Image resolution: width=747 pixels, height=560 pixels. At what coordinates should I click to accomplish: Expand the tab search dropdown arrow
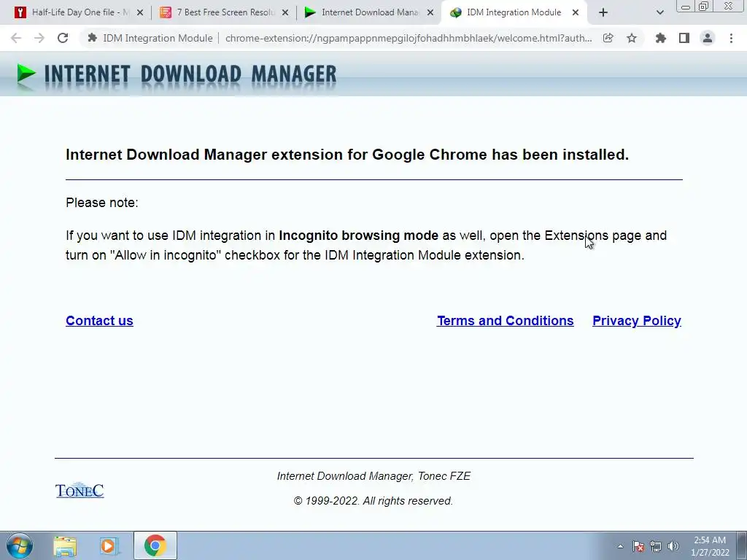pos(659,13)
